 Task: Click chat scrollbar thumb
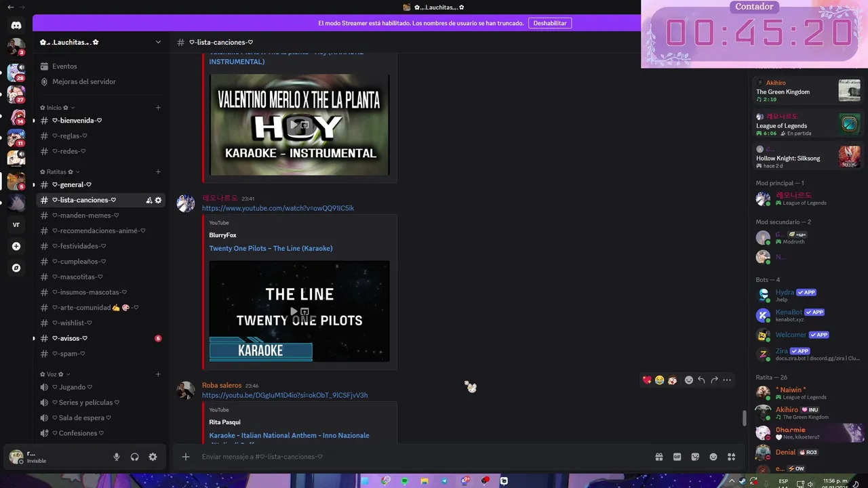744,418
